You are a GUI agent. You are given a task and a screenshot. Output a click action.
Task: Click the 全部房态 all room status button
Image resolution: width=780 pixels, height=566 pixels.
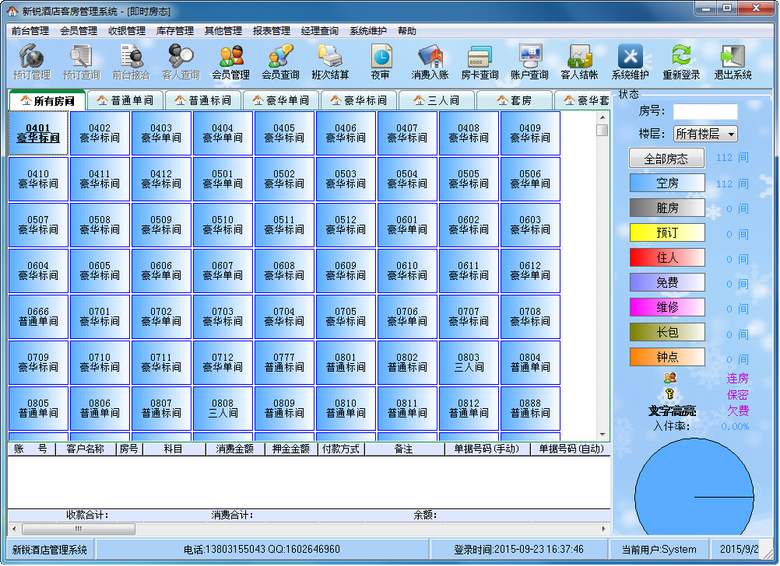click(x=667, y=159)
